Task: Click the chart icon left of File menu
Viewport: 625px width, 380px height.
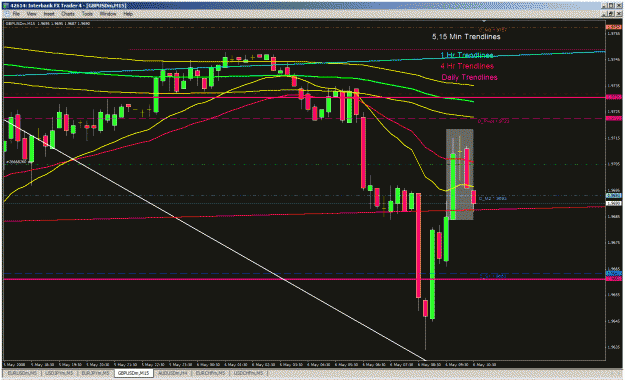Action: [x=6, y=14]
